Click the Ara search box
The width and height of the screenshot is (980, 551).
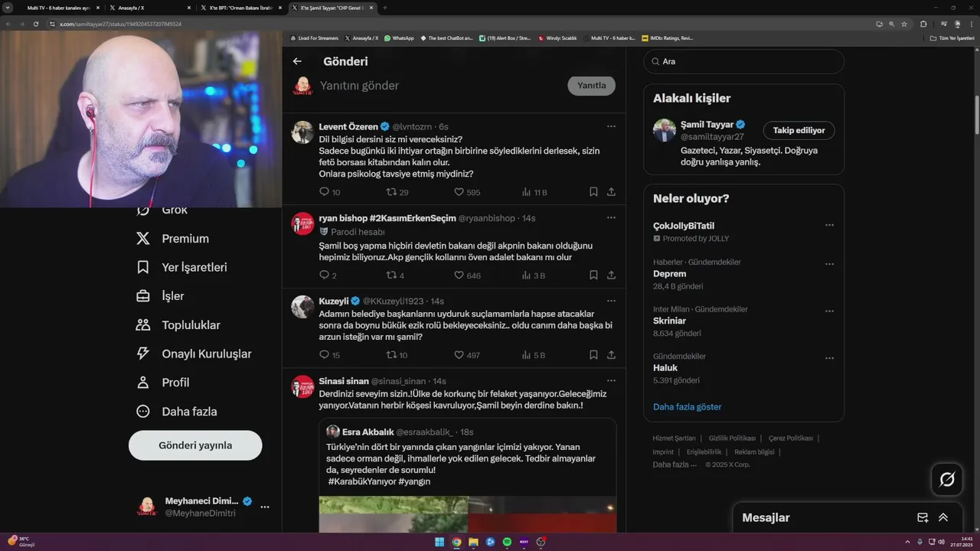(x=743, y=61)
